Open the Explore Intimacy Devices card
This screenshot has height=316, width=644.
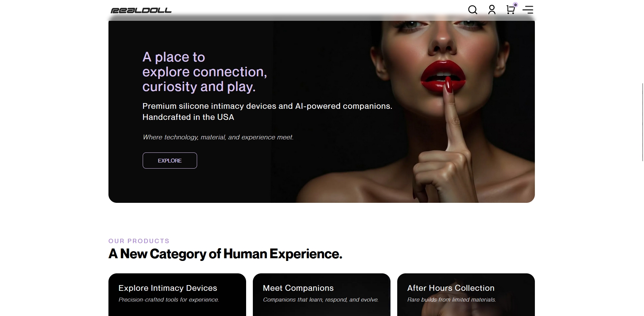point(177,295)
